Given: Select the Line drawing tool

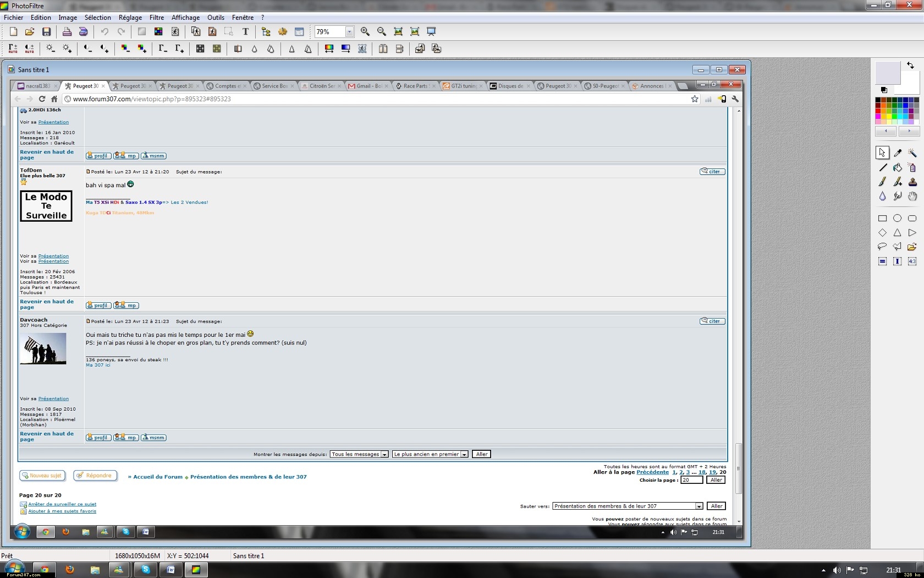Looking at the screenshot, I should 882,167.
